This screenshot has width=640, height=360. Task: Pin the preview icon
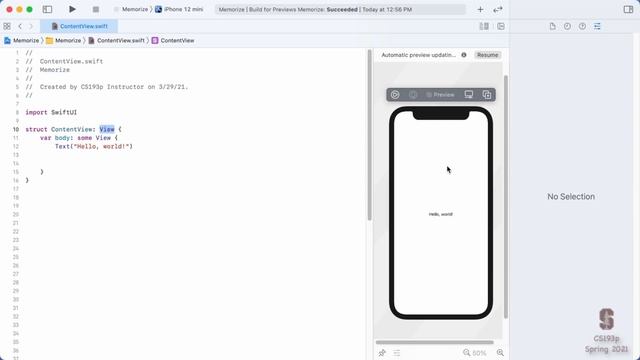pyautogui.click(x=382, y=353)
